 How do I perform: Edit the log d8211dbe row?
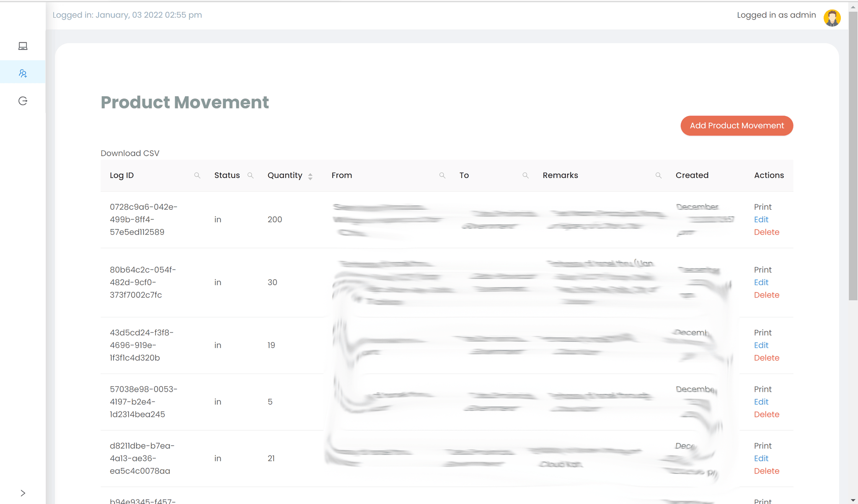(761, 458)
